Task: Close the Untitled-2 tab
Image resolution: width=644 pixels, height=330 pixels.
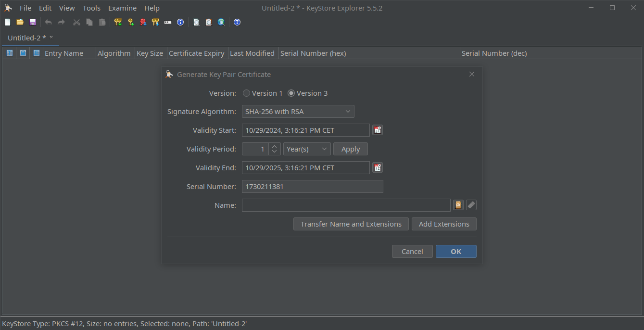Action: coord(51,38)
